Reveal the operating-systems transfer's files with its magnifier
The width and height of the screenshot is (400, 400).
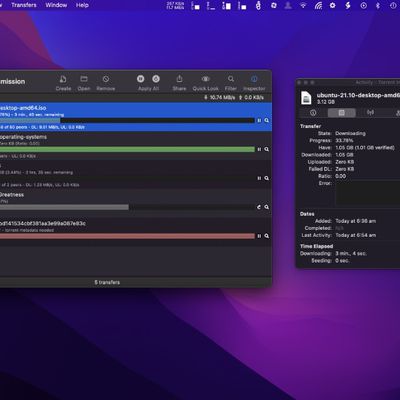point(267,149)
